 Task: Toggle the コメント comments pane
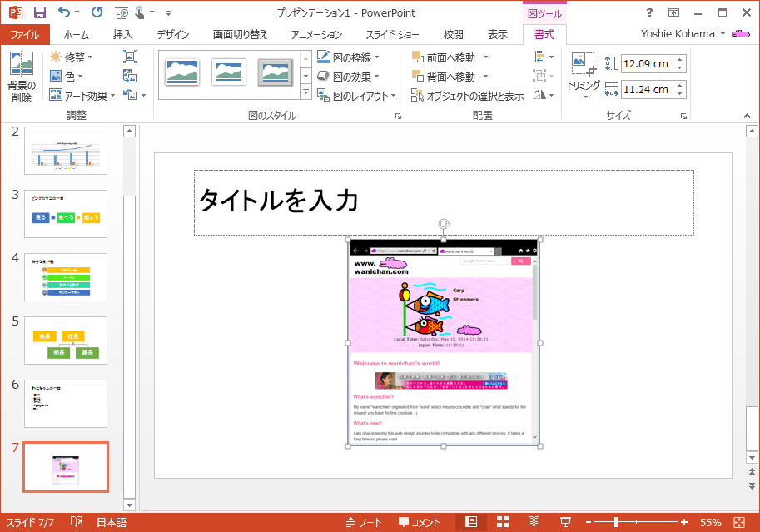pyautogui.click(x=420, y=522)
